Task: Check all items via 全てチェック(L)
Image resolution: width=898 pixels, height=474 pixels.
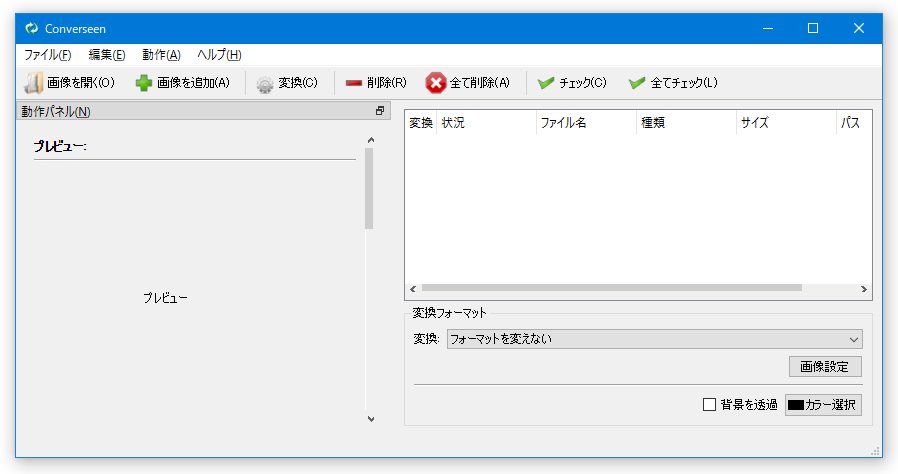Action: pos(673,83)
